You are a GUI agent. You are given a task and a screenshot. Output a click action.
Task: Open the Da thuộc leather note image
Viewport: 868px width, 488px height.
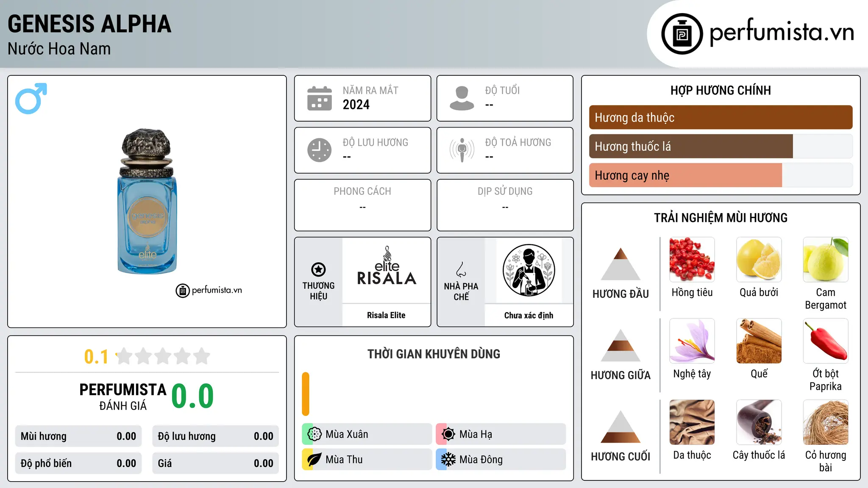pyautogui.click(x=692, y=422)
